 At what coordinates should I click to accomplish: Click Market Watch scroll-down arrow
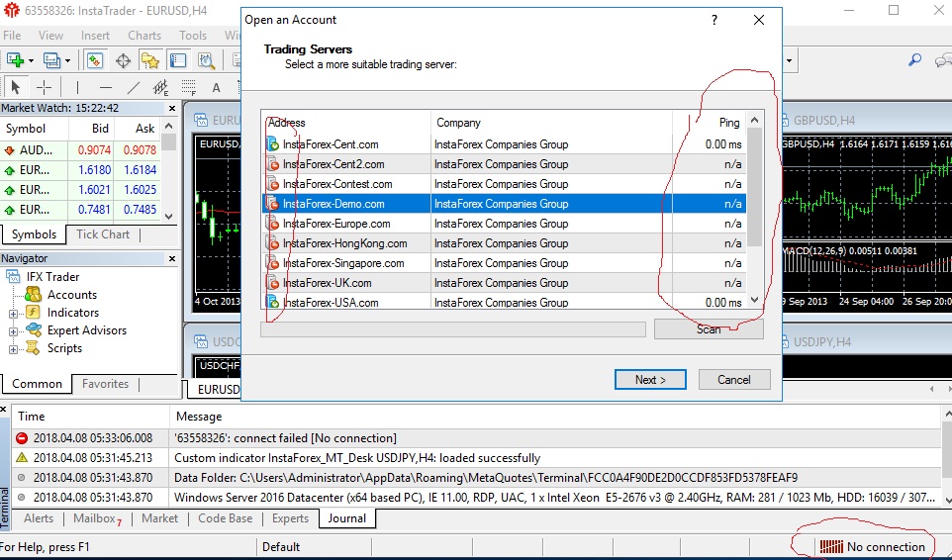169,216
